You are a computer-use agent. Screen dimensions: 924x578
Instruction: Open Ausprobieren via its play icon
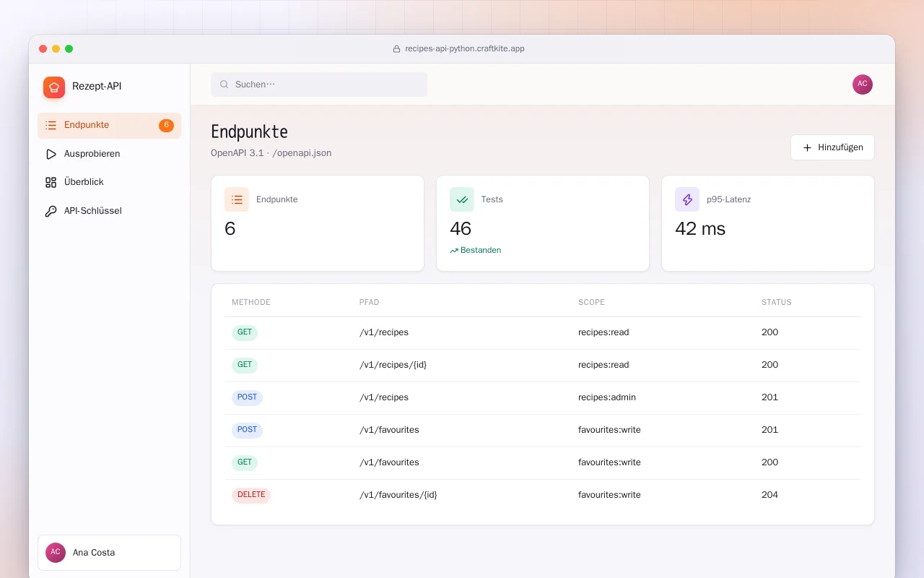(51, 154)
